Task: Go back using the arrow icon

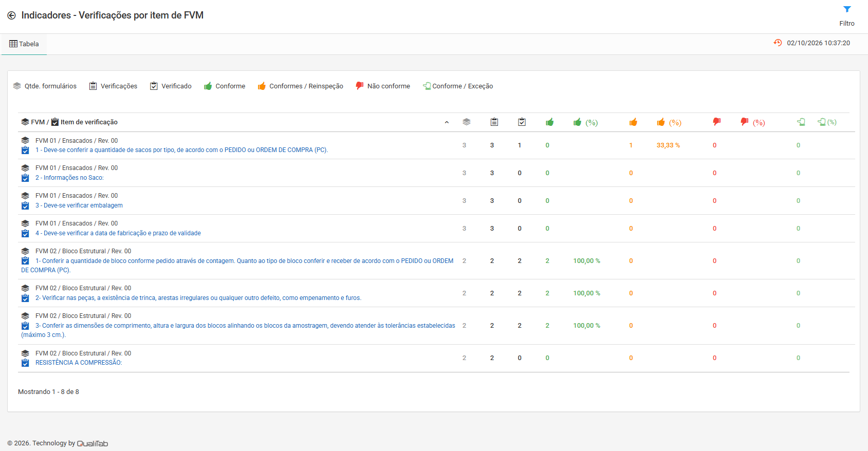Action: pos(11,15)
